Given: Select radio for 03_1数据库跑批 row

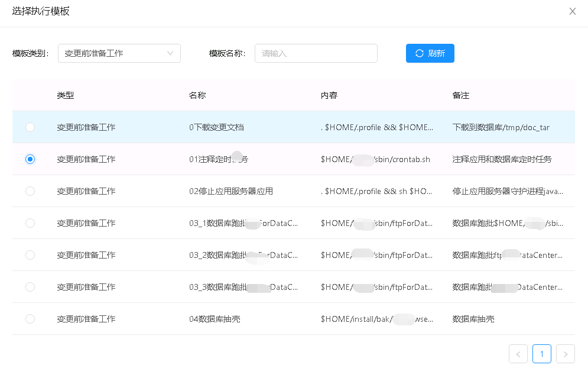Looking at the screenshot, I should point(30,223).
